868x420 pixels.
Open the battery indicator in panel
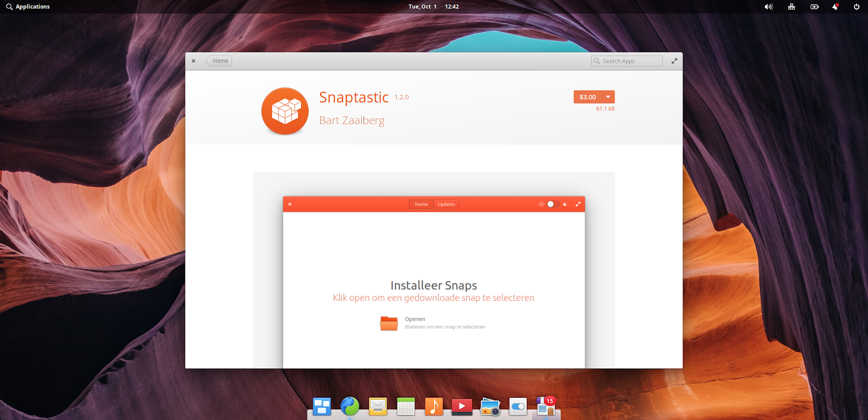[814, 7]
